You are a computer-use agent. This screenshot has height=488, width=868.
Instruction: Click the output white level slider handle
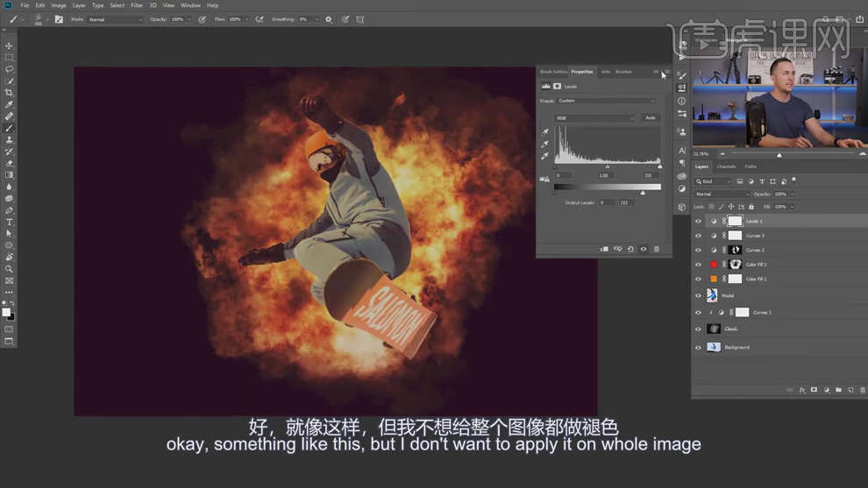point(643,193)
